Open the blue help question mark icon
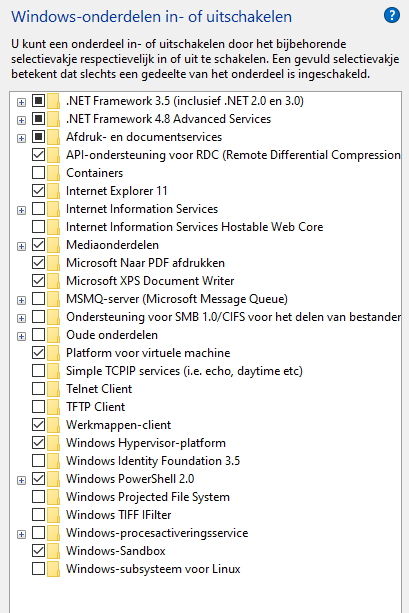This screenshot has width=409, height=613. 392,16
